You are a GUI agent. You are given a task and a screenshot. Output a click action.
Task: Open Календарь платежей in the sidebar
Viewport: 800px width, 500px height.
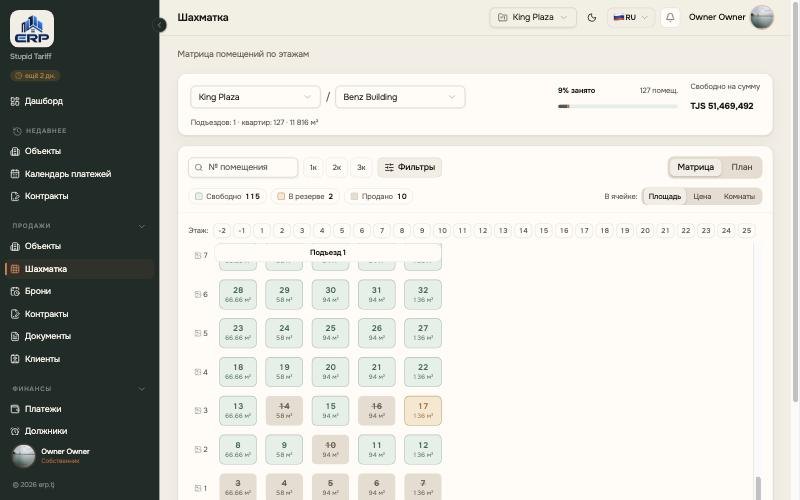point(67,174)
